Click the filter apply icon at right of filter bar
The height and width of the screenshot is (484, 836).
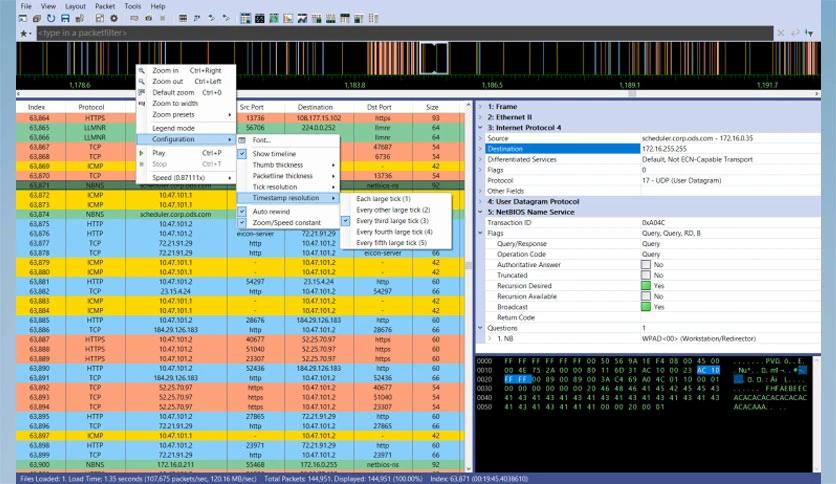809,33
